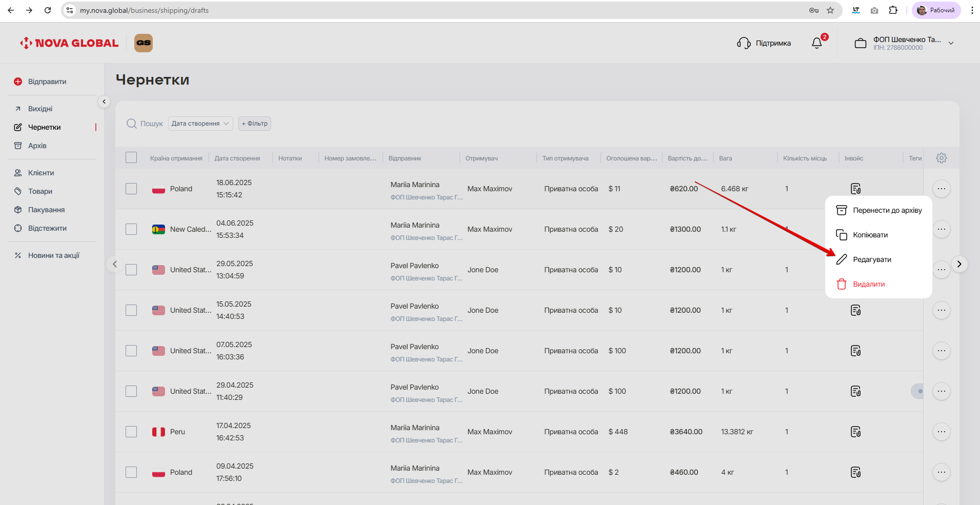Open invoice icon for 29.04.2025 row
This screenshot has width=980, height=505.
tap(855, 391)
